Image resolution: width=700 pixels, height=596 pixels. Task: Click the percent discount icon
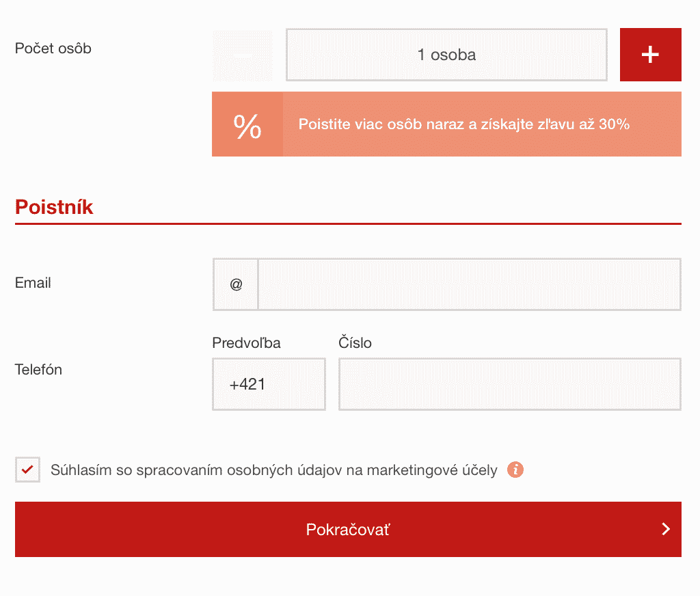(x=247, y=124)
